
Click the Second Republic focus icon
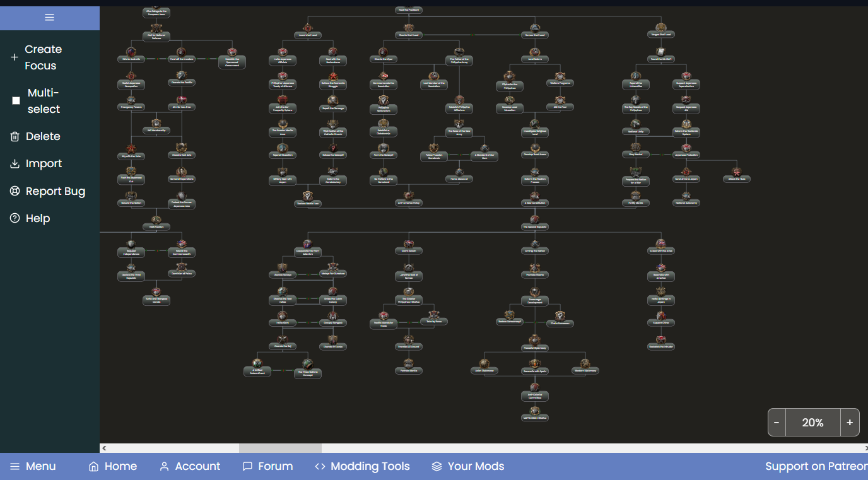(x=534, y=219)
